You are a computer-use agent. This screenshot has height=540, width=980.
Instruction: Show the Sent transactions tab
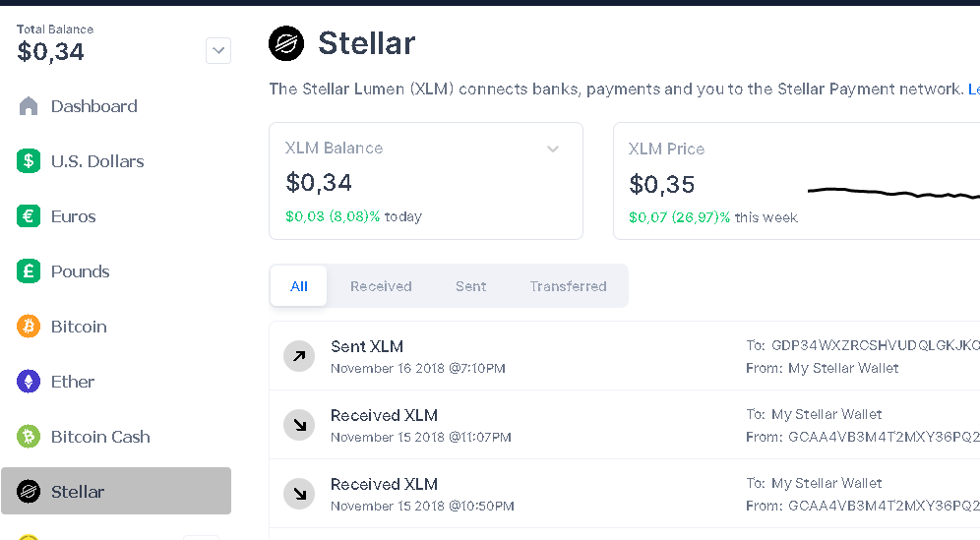(x=470, y=286)
